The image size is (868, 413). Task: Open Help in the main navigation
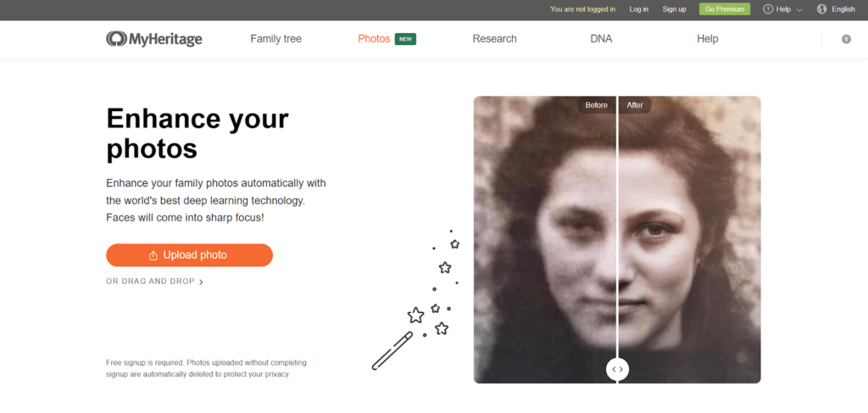[x=707, y=39]
